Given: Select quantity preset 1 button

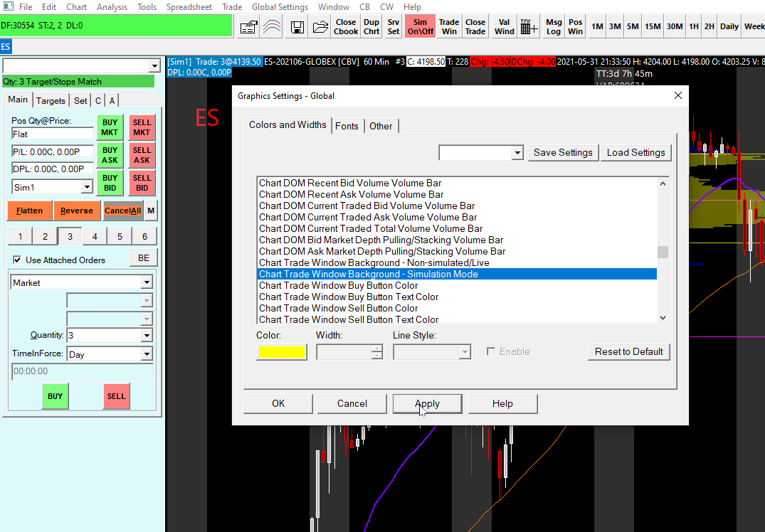Looking at the screenshot, I should click(x=20, y=237).
